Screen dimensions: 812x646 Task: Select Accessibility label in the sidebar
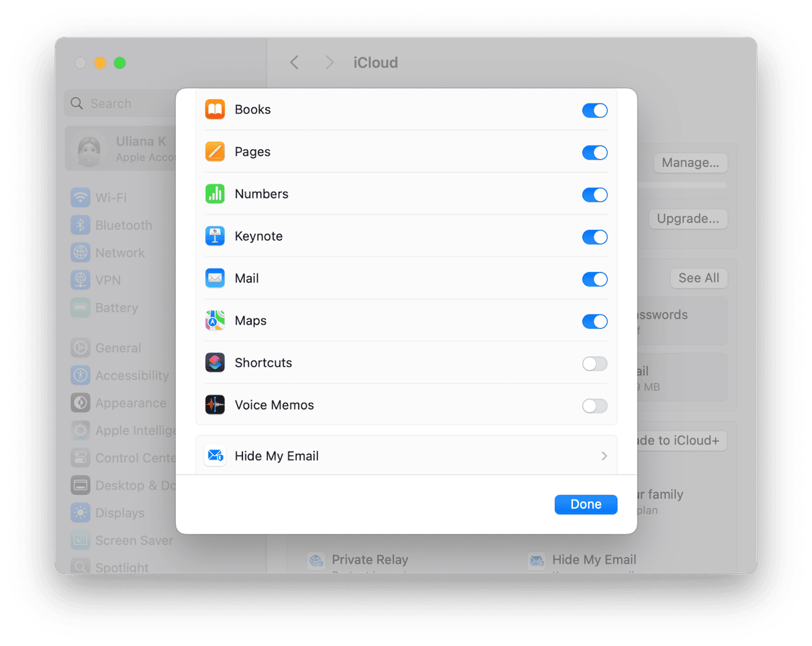coord(132,375)
